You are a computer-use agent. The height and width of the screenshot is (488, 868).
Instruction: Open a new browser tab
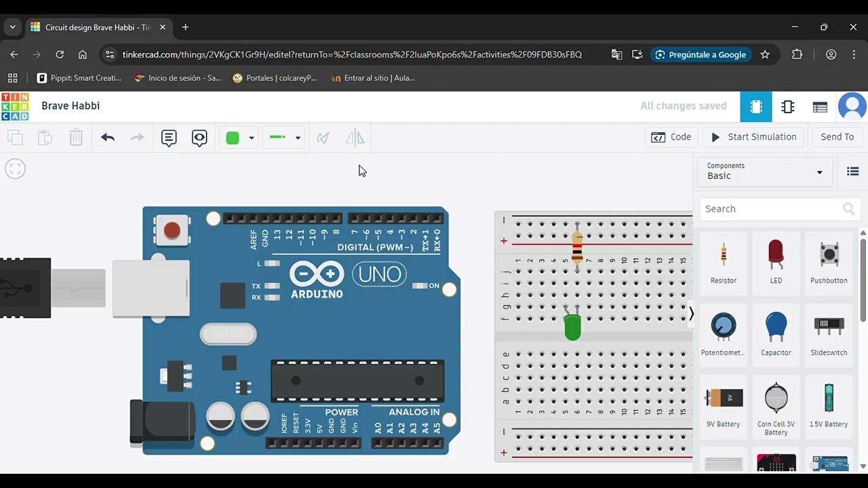[185, 27]
